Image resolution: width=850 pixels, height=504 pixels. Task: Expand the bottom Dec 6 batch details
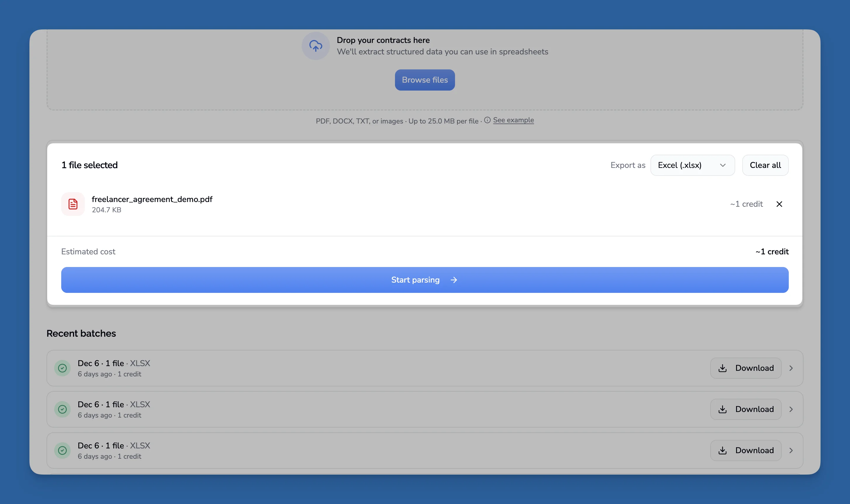791,450
